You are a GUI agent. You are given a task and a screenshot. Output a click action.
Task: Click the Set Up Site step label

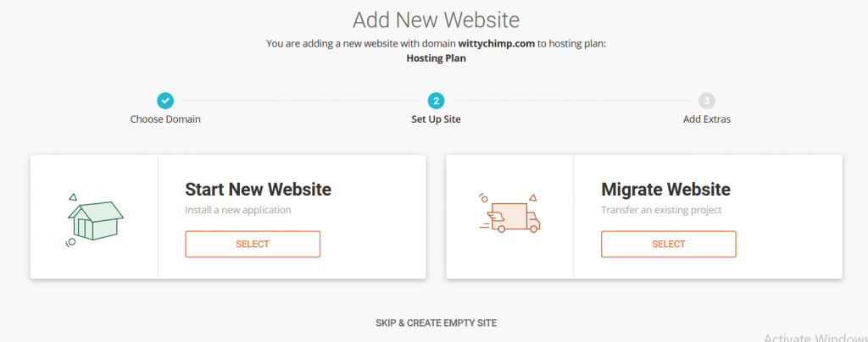coord(437,119)
